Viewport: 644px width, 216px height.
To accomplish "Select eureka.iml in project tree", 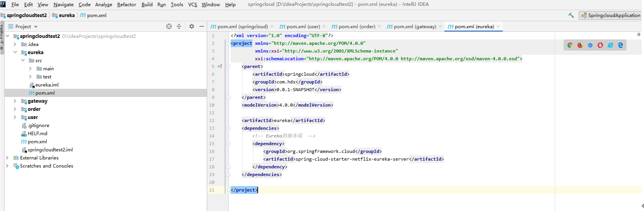I will click(47, 85).
